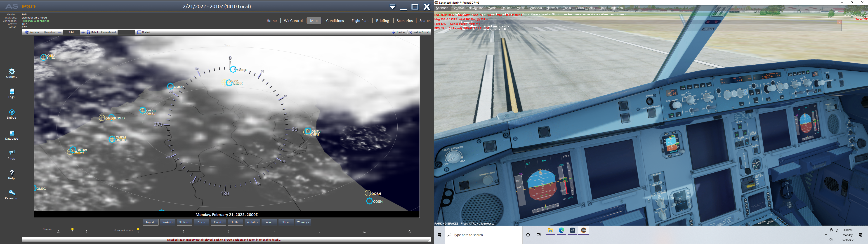Increase range with the plus button
Image resolution: width=868 pixels, height=244 pixels.
(x=83, y=32)
